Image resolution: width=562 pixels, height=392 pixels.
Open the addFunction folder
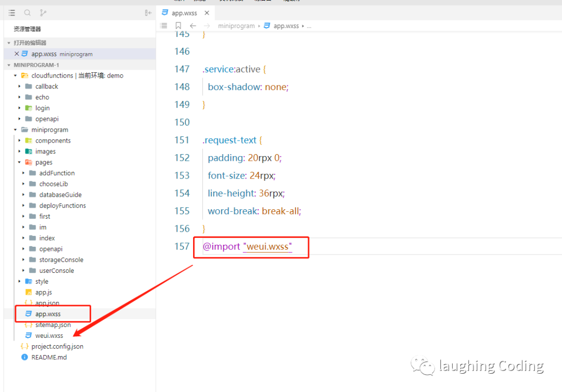(57, 173)
